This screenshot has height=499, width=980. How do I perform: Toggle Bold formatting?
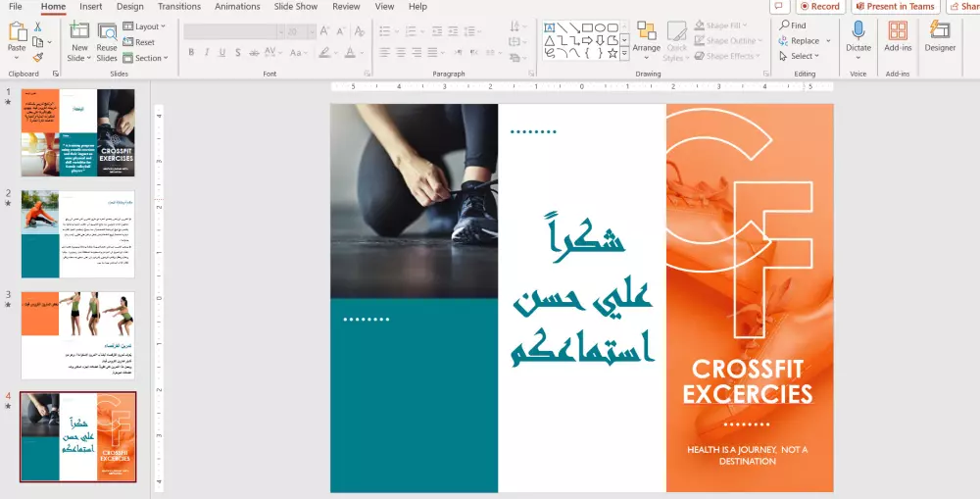[x=191, y=53]
